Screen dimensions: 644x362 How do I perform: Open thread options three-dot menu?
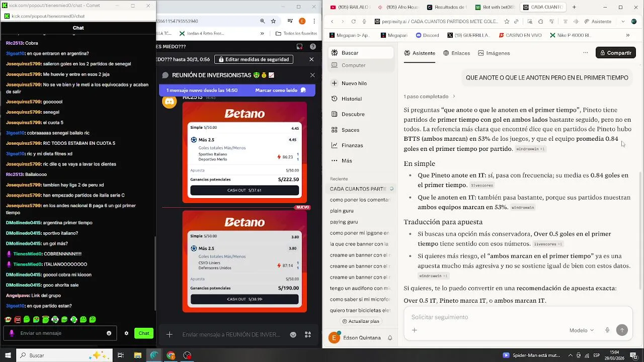(x=585, y=53)
